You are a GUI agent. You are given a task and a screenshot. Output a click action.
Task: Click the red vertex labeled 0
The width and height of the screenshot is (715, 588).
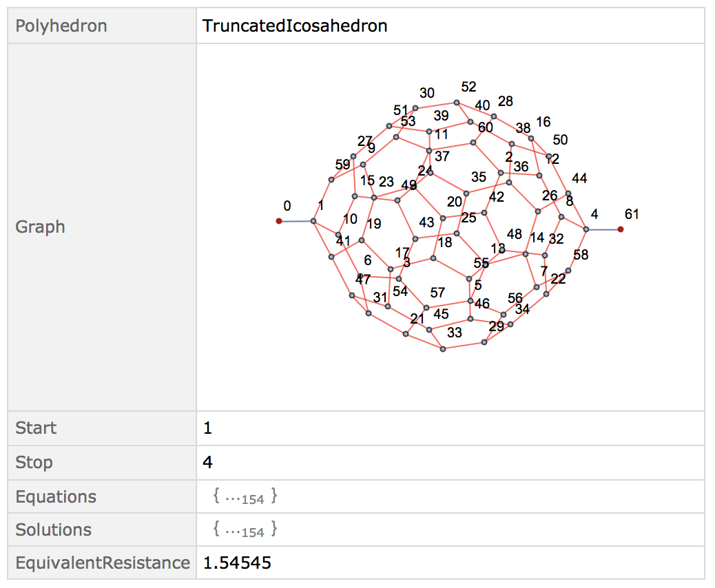[279, 221]
